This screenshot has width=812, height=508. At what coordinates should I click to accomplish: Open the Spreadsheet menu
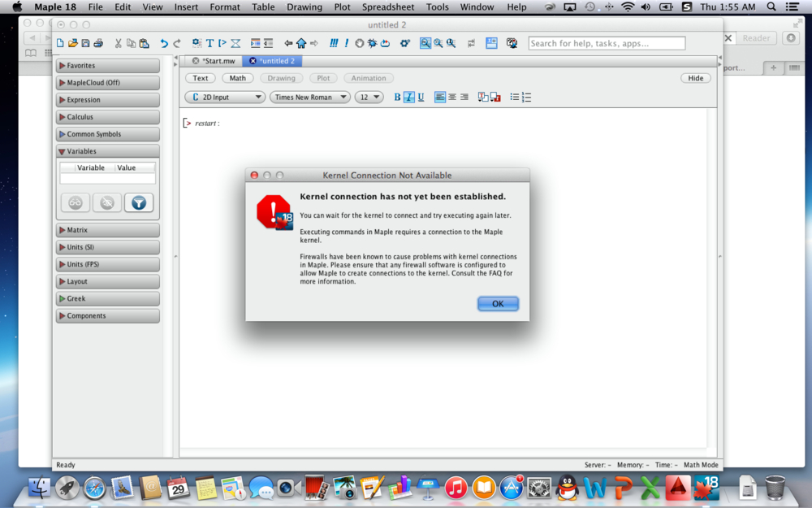coord(388,7)
